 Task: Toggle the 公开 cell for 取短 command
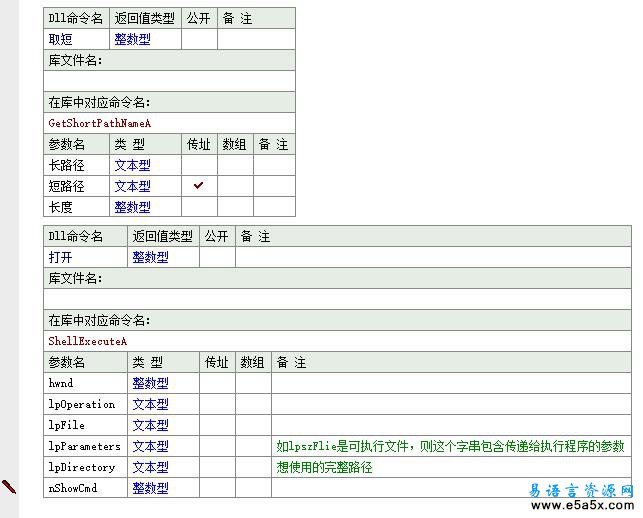pyautogui.click(x=199, y=39)
